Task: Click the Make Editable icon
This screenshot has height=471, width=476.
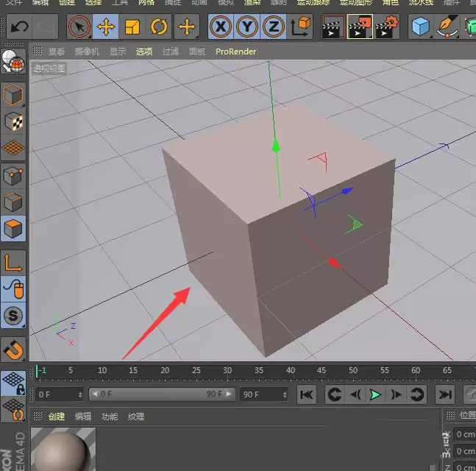Action: [13, 62]
